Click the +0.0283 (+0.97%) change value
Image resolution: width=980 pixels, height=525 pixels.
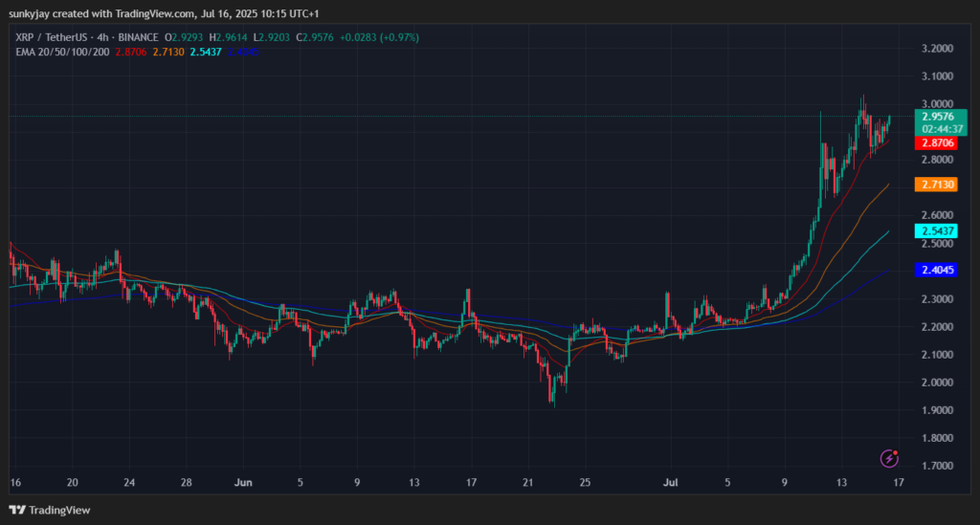tap(379, 37)
